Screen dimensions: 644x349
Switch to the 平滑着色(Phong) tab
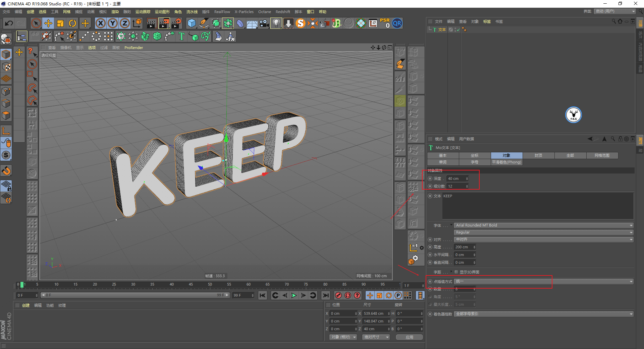click(506, 162)
